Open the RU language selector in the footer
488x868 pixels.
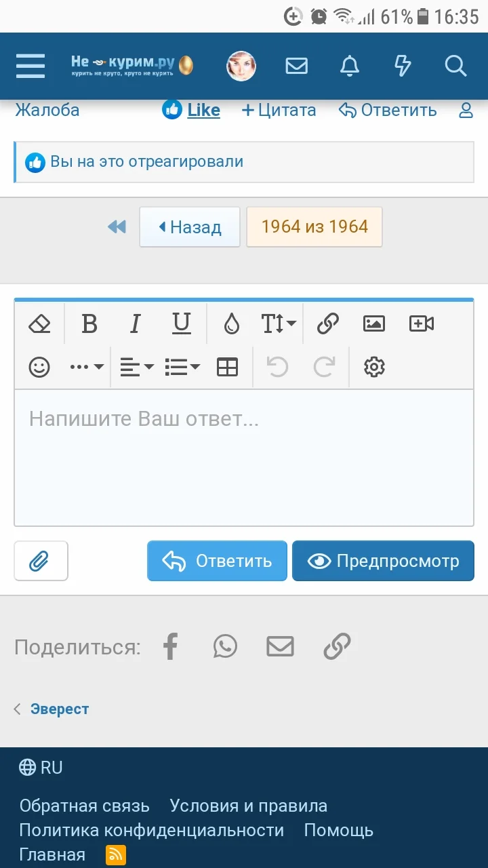[40, 767]
